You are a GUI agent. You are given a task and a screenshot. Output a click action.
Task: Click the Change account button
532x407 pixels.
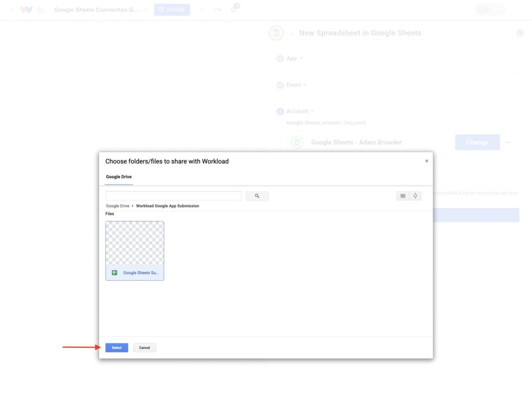[477, 142]
